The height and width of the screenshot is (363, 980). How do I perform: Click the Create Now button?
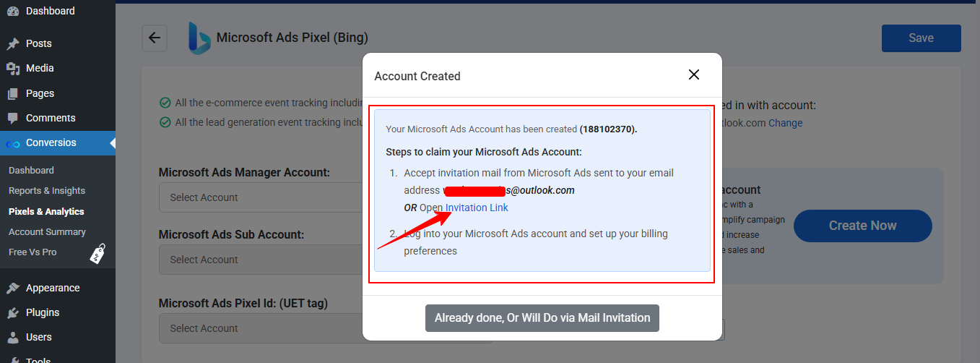pos(862,226)
